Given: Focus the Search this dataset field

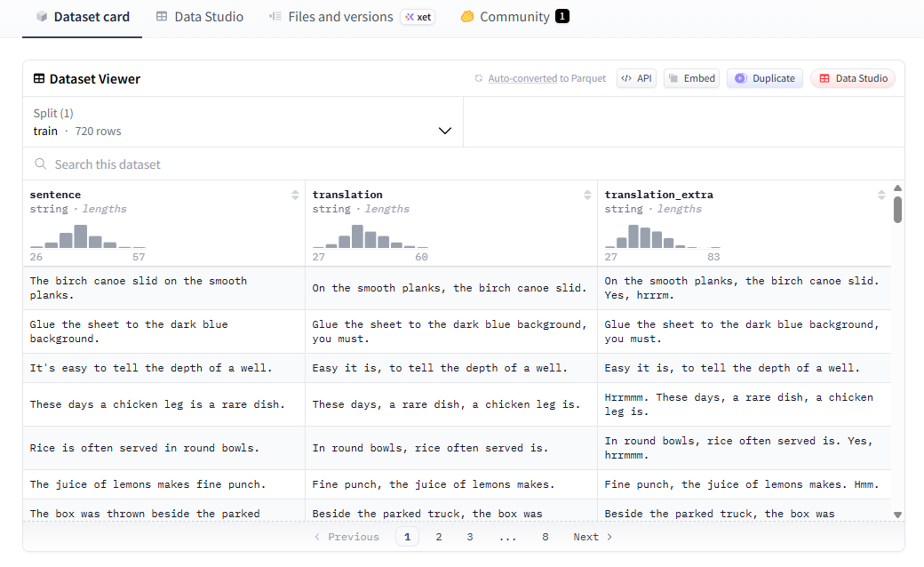Looking at the screenshot, I should (x=463, y=164).
